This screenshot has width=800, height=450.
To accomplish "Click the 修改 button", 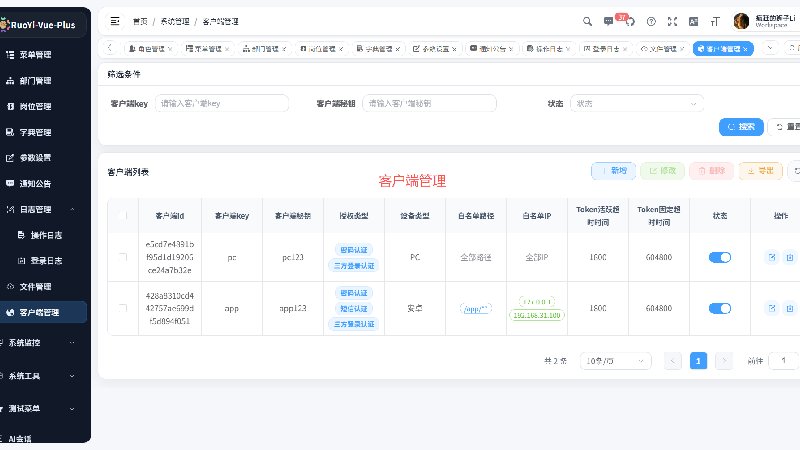I will click(662, 171).
